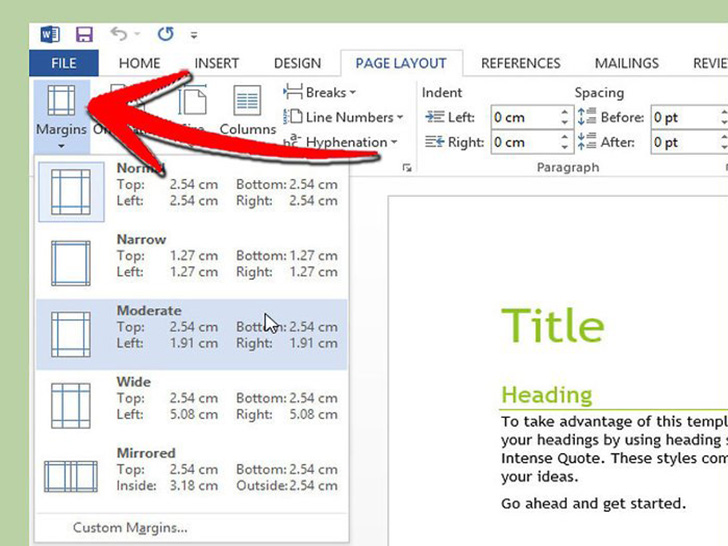Undo the last action
Screen dimensions: 728x546
(119, 34)
